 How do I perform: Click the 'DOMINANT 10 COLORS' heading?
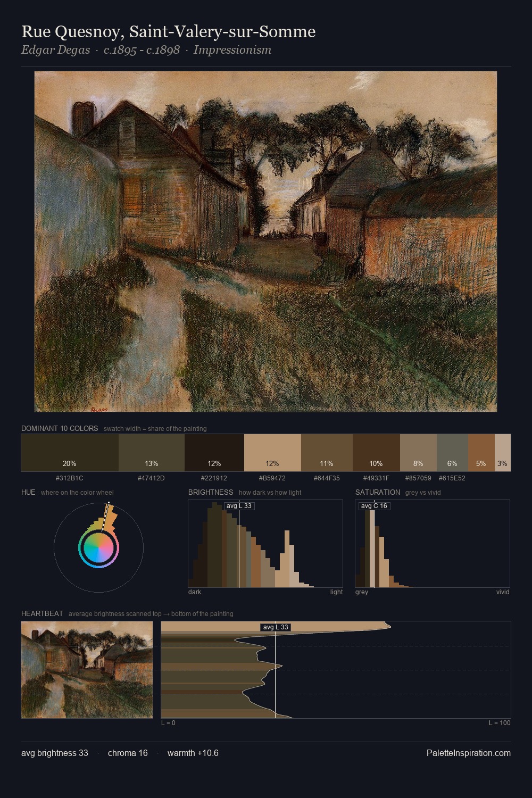(60, 428)
